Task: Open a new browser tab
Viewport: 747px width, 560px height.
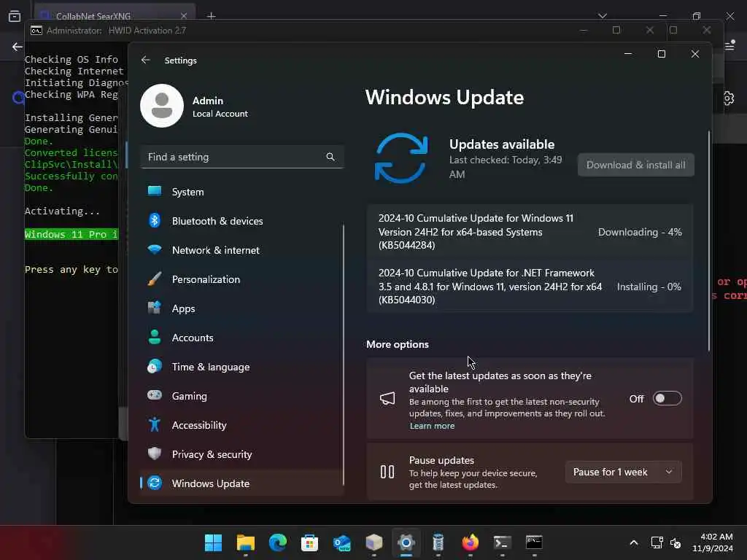Action: tap(211, 16)
